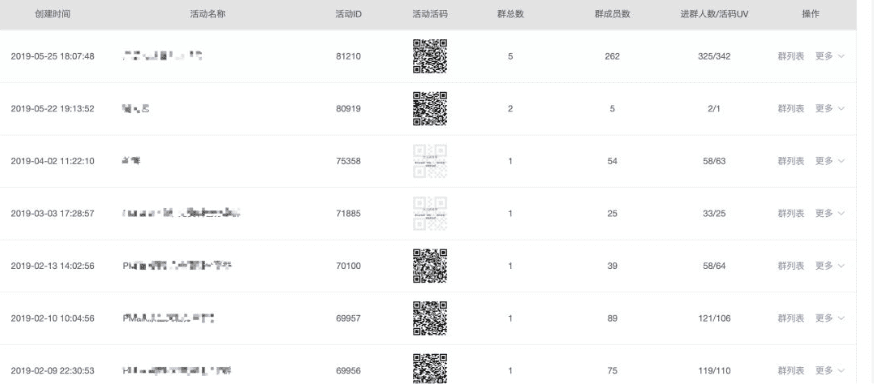The width and height of the screenshot is (875, 388).
Task: Click the 进群人数/活码UV column header
Action: click(x=714, y=14)
